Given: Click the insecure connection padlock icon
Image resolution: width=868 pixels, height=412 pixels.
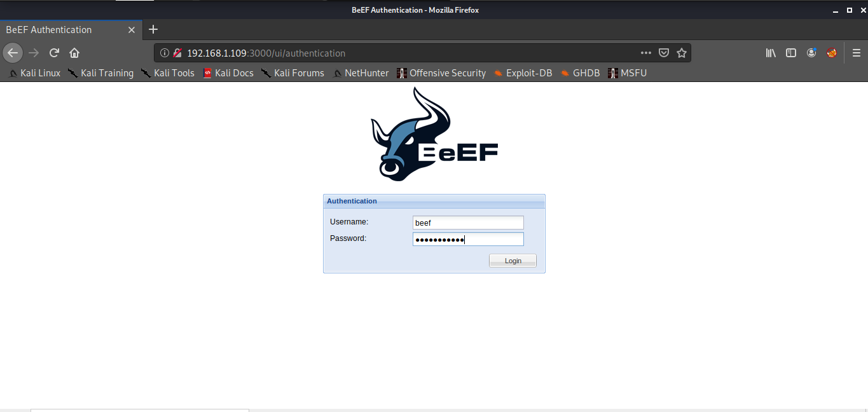Looking at the screenshot, I should click(177, 53).
